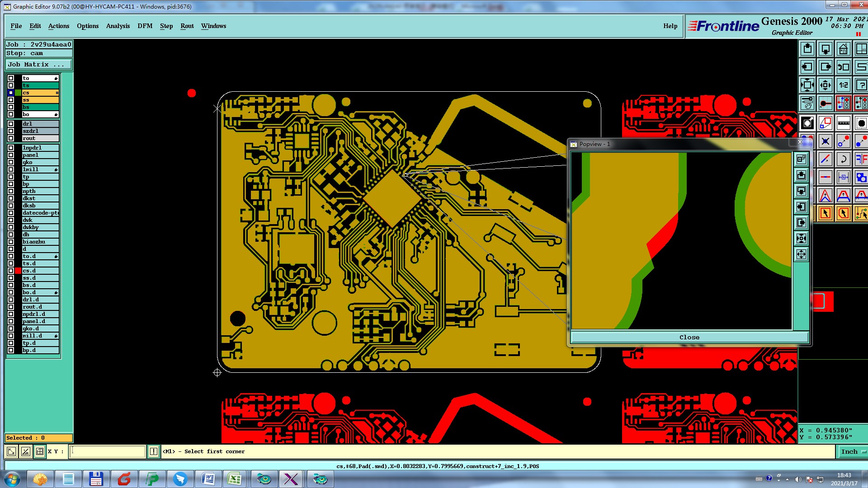The height and width of the screenshot is (488, 868).
Task: Open the Analysis menu
Action: (x=118, y=26)
